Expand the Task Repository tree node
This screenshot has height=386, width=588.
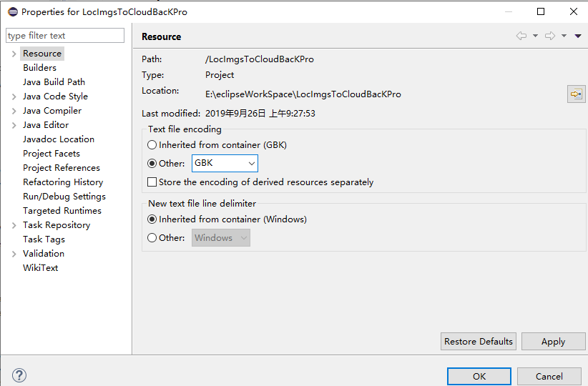(14, 225)
